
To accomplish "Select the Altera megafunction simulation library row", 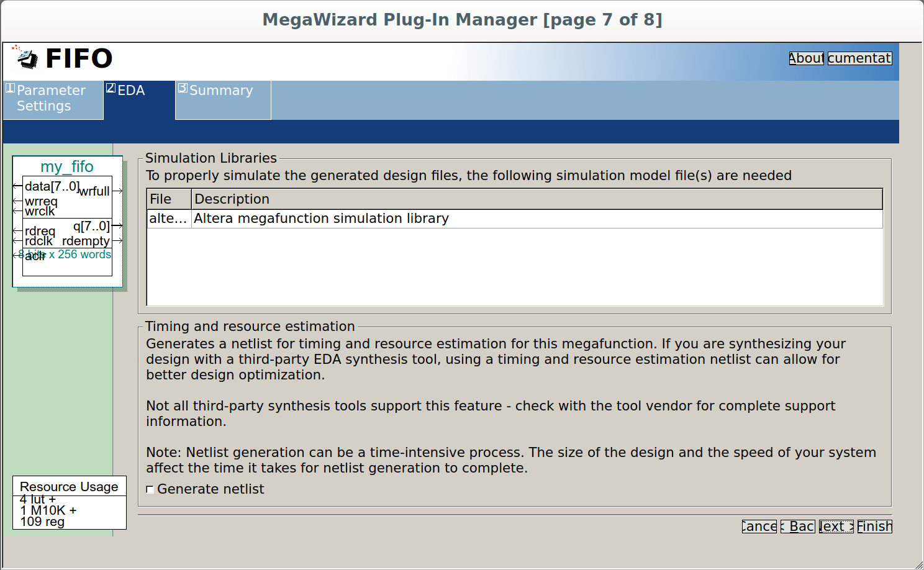I will [x=515, y=219].
